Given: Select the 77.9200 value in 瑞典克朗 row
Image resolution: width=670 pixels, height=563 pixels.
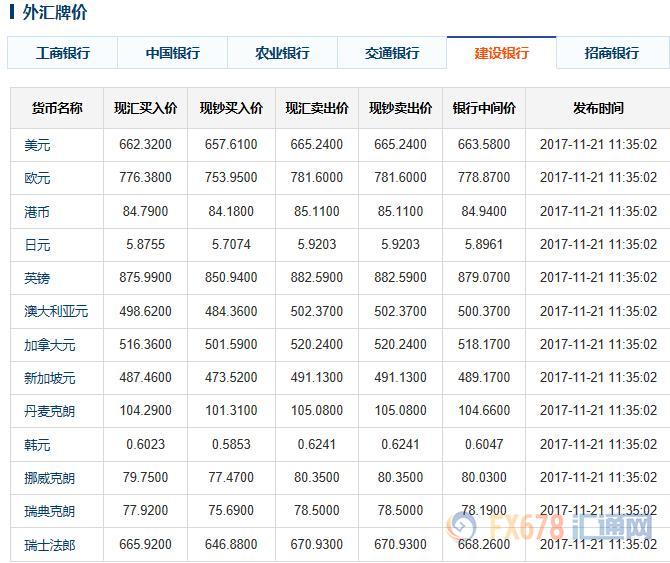Looking at the screenshot, I should pyautogui.click(x=145, y=510).
